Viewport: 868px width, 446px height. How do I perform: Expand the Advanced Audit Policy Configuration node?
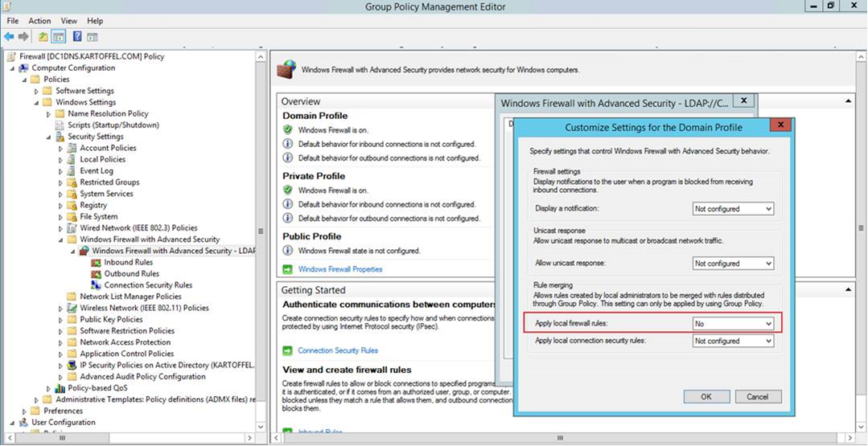pyautogui.click(x=61, y=376)
